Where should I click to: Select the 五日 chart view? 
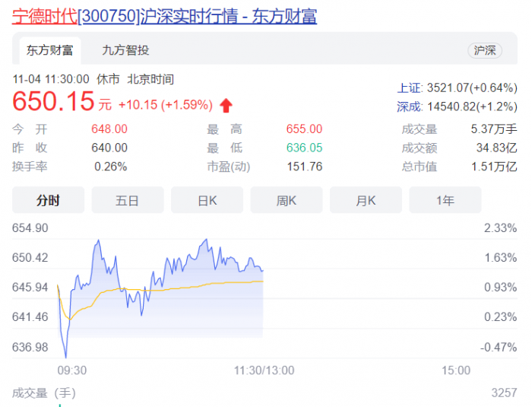pyautogui.click(x=128, y=201)
